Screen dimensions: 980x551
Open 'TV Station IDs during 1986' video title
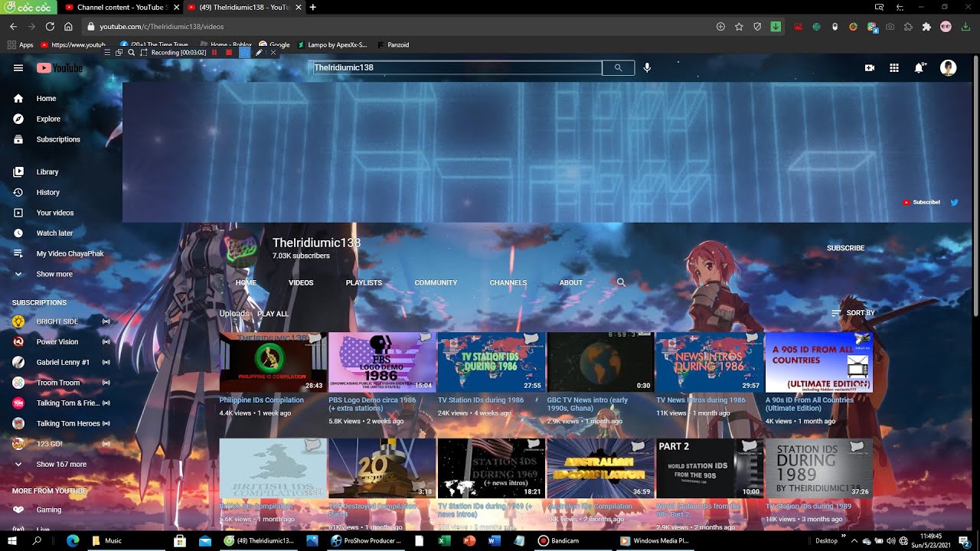[481, 400]
